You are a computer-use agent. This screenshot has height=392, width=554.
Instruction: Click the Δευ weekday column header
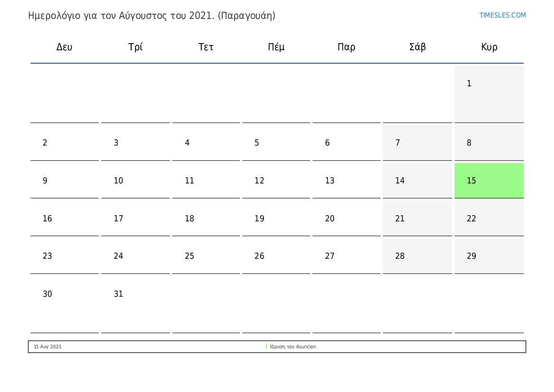(64, 47)
